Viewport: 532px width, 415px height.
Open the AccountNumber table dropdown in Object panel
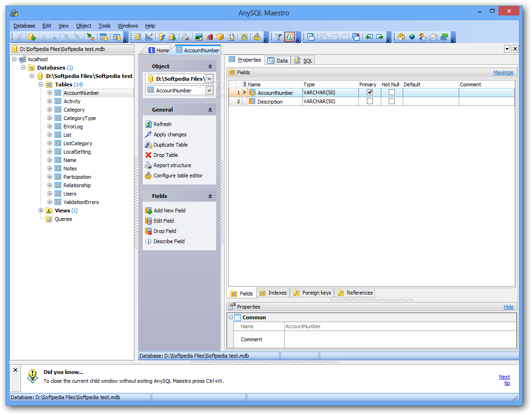pyautogui.click(x=210, y=91)
